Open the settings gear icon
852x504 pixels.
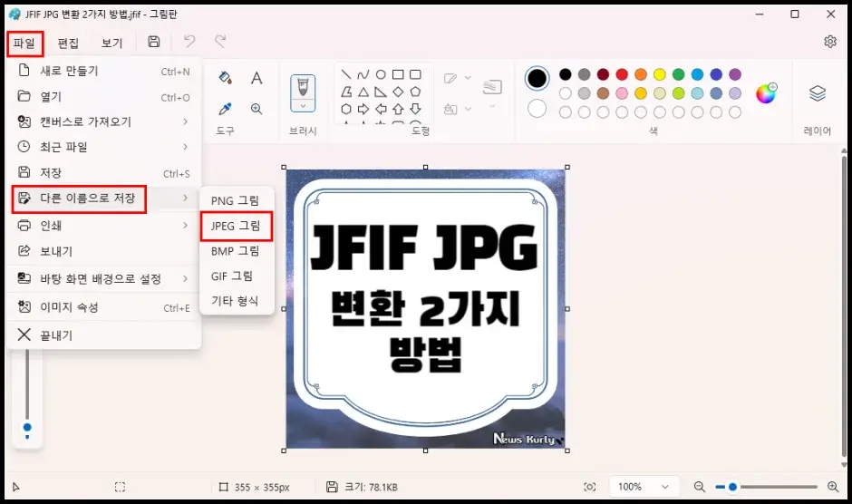[x=829, y=42]
